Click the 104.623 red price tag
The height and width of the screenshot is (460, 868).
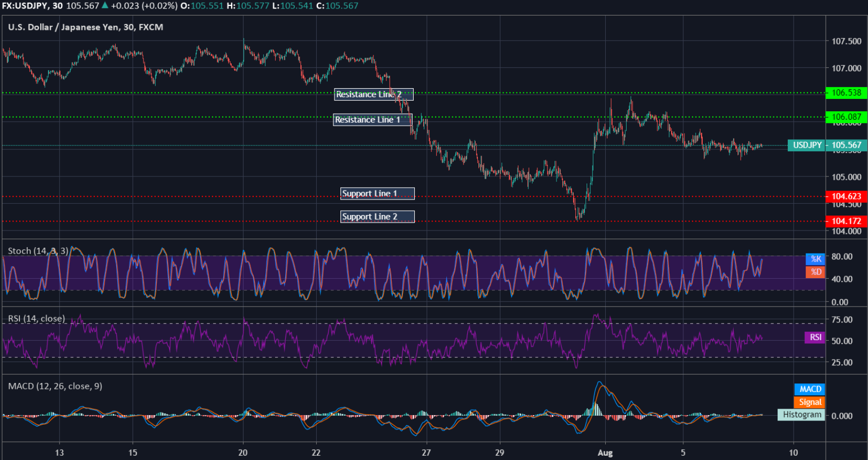[846, 196]
